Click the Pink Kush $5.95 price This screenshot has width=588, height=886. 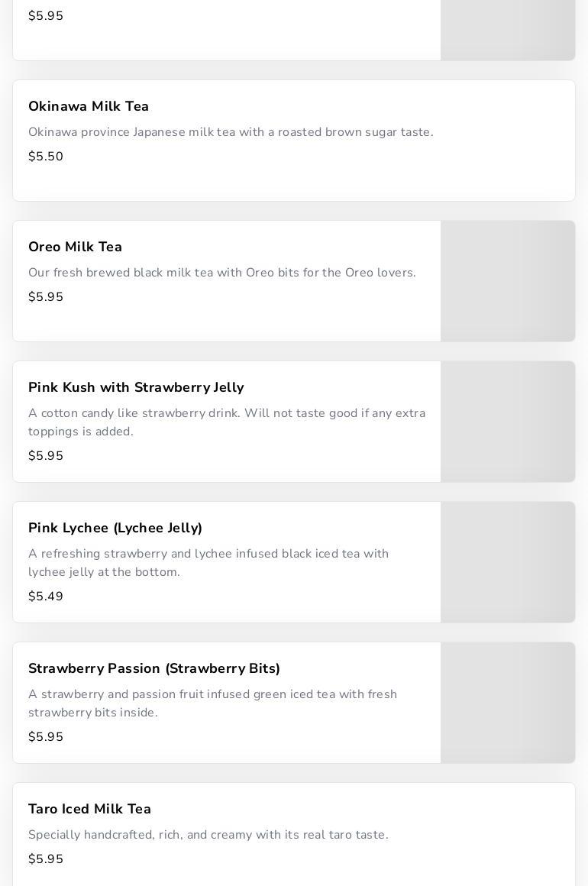pos(46,456)
